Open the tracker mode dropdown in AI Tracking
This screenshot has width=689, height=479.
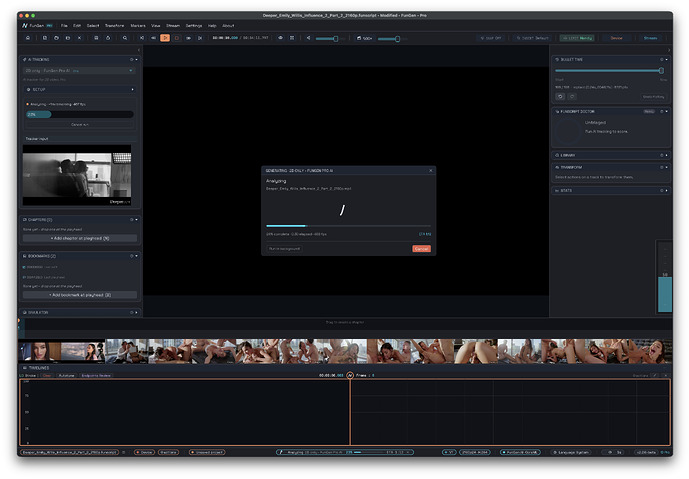[79, 71]
